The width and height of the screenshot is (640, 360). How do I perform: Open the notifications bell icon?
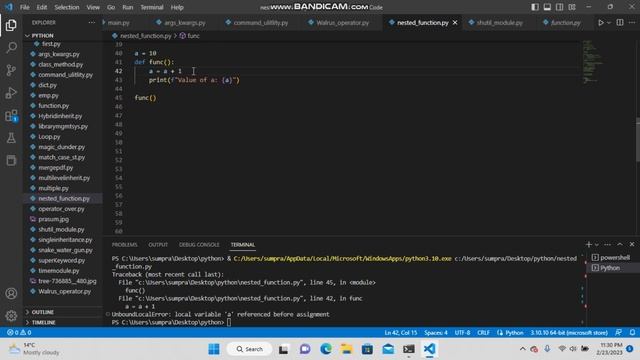(632, 333)
